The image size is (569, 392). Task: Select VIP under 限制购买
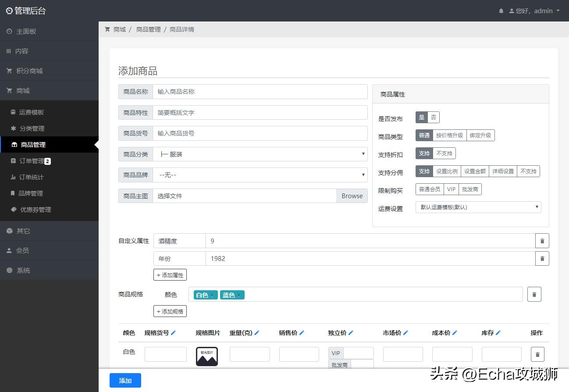451,189
